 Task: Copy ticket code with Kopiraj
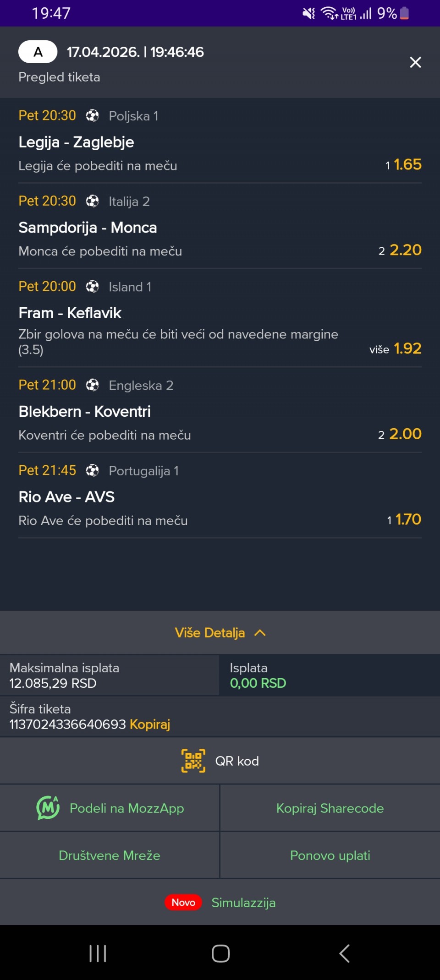(150, 724)
